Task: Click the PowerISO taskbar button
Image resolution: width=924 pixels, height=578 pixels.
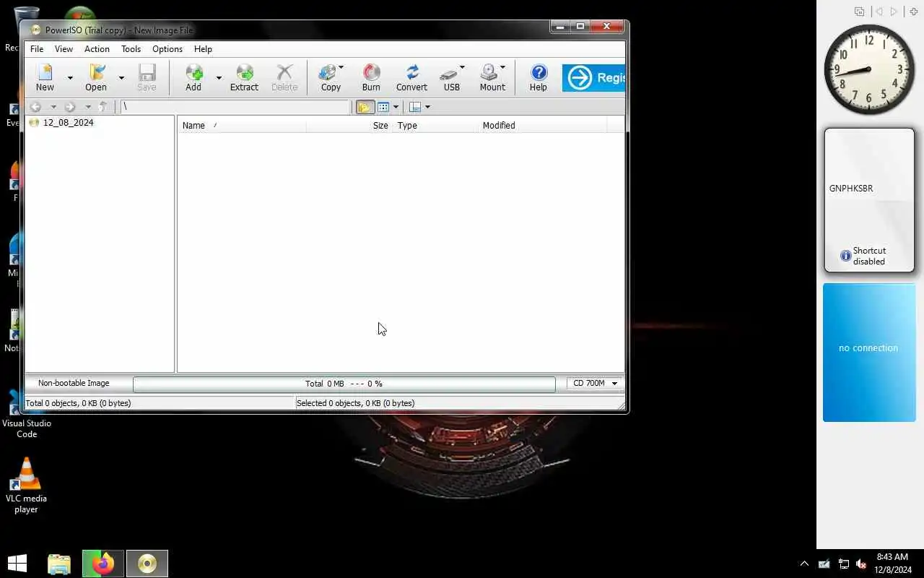Action: [x=147, y=564]
